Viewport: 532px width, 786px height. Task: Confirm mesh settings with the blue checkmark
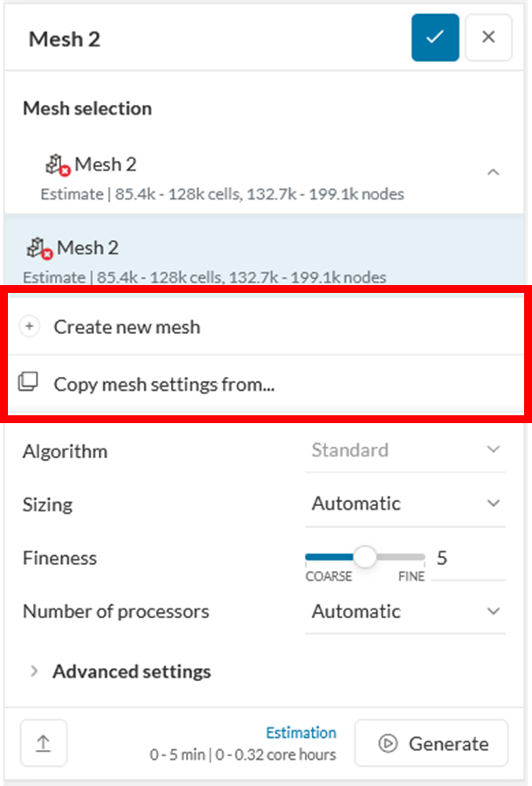(435, 38)
